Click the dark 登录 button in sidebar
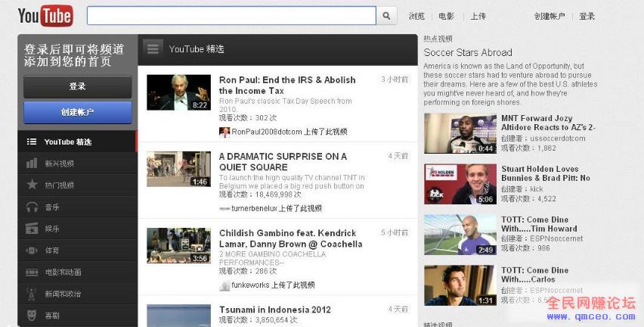The width and height of the screenshot is (644, 327). 78,86
